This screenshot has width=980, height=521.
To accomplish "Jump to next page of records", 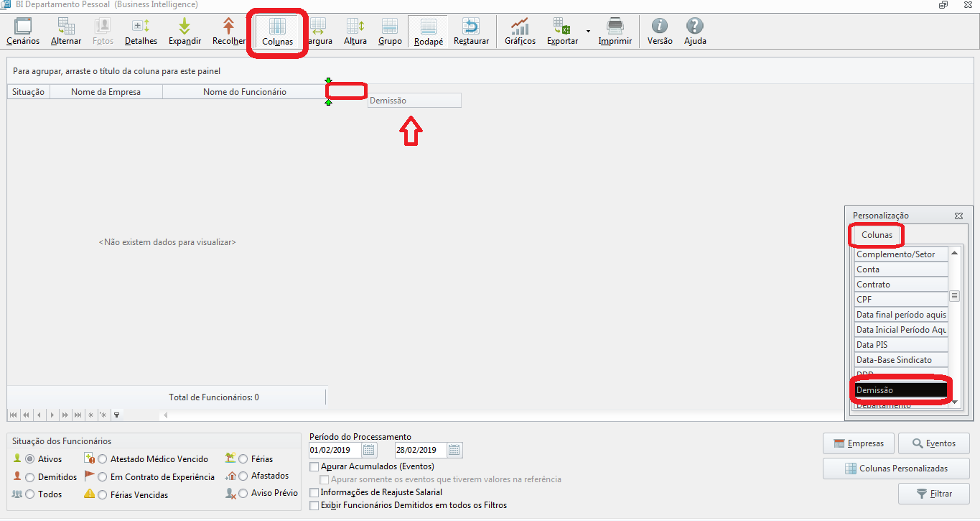I will (x=65, y=415).
